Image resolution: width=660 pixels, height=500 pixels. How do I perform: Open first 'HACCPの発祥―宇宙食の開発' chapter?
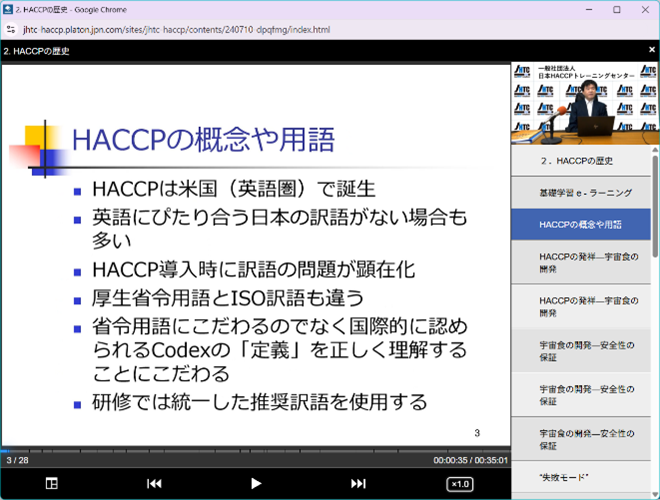581,263
